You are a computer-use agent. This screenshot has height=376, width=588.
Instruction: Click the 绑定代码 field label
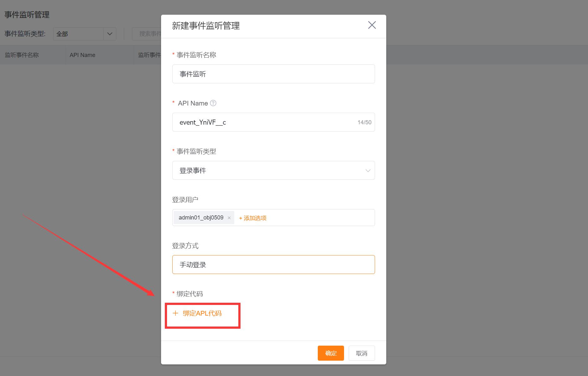point(190,294)
